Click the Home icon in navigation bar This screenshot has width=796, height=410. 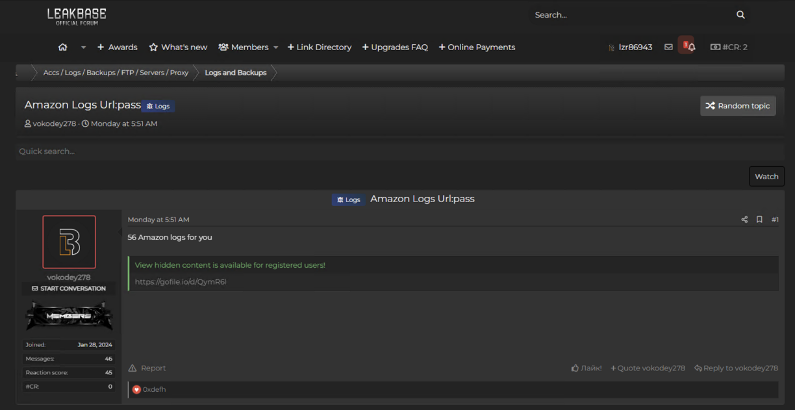(63, 47)
